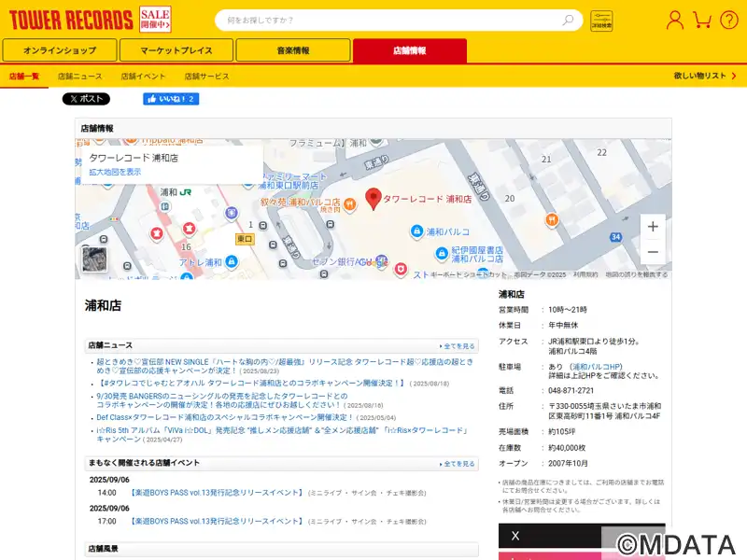Click the Tower Records logo

71,20
